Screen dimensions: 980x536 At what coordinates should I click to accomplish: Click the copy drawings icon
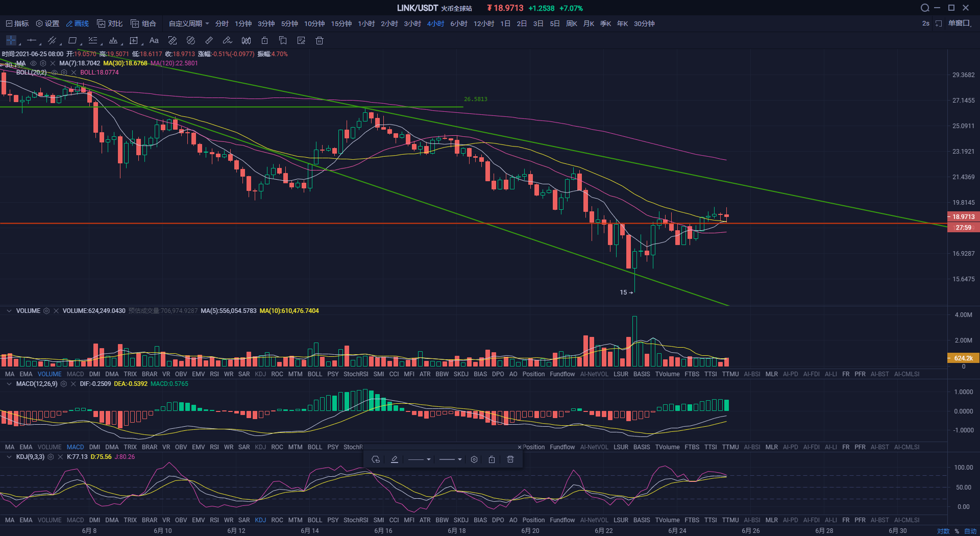click(x=283, y=40)
